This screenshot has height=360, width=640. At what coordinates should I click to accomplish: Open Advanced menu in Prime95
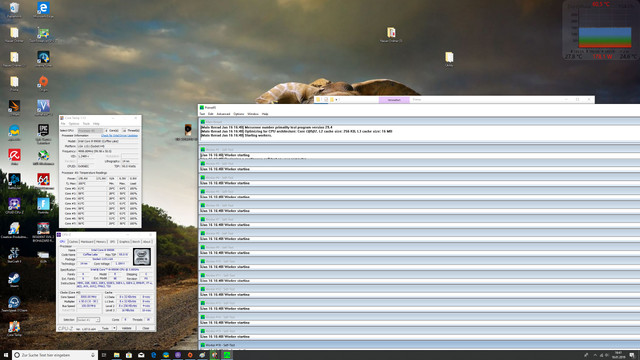(223, 114)
